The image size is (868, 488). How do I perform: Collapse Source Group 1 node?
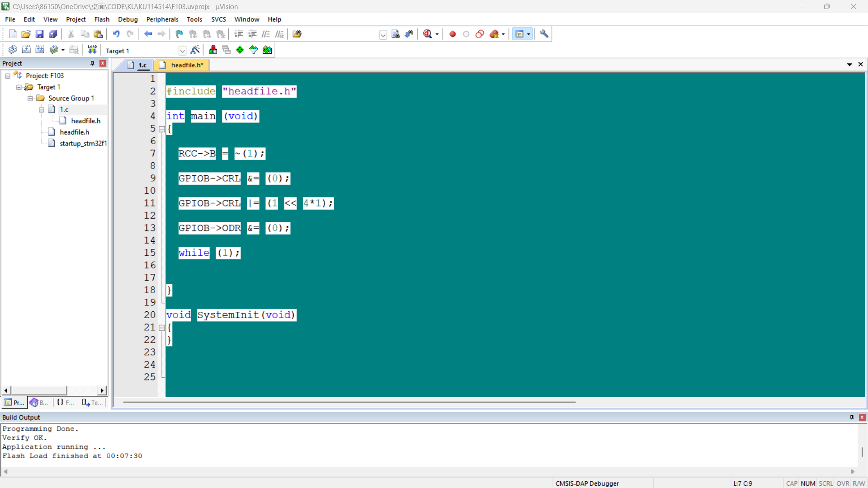click(x=30, y=99)
